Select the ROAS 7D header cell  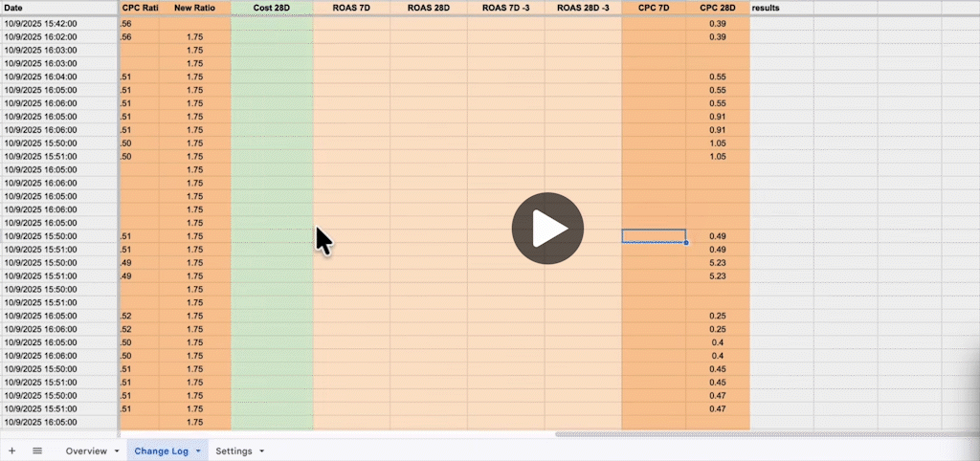point(351,8)
